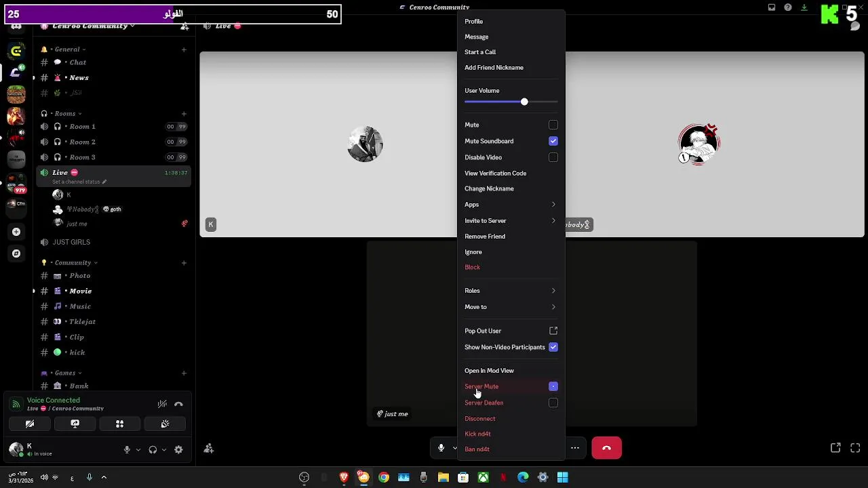The width and height of the screenshot is (868, 488).
Task: Add a server with plus icon
Action: 16,232
